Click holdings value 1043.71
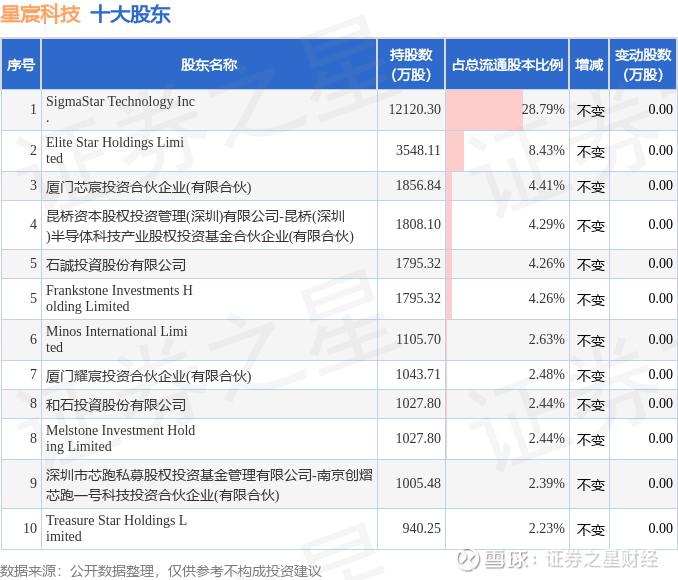This screenshot has width=678, height=580. click(x=419, y=374)
